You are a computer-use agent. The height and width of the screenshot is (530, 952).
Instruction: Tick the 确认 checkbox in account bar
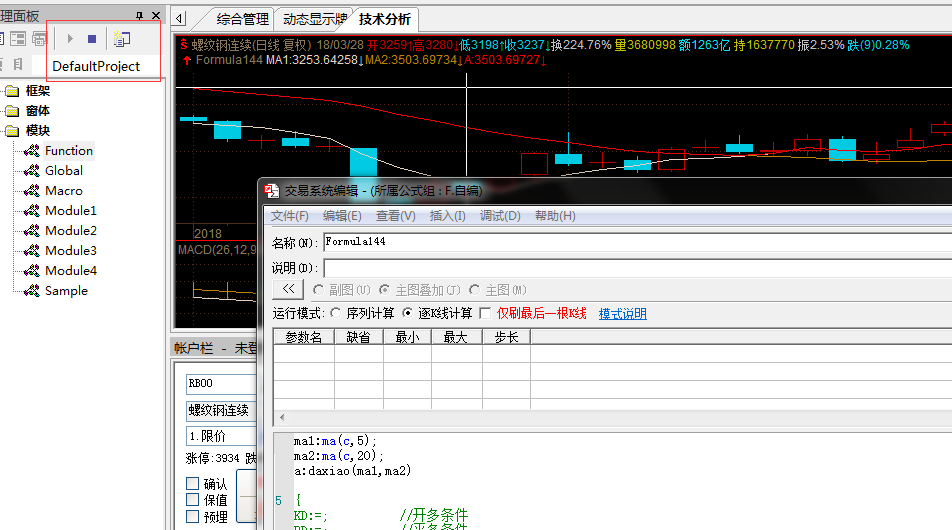[193, 484]
